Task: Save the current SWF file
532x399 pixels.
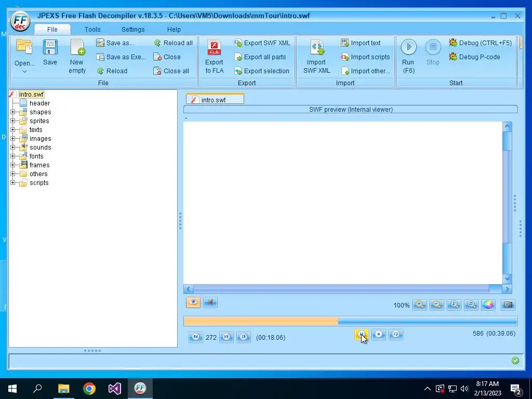Action: pos(50,52)
